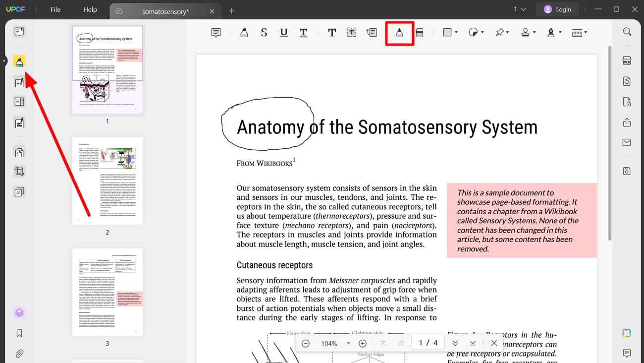Open the Search magnifier icon
Viewport: 644px width, 363px height.
click(627, 32)
